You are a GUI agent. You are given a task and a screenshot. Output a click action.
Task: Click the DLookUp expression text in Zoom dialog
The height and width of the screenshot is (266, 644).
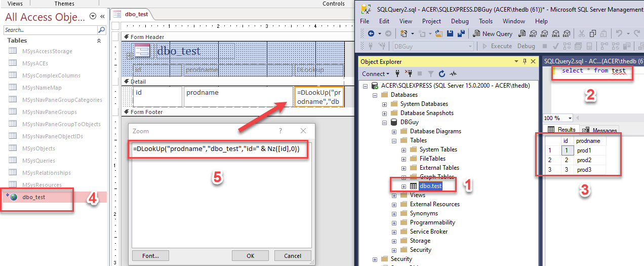pos(217,149)
